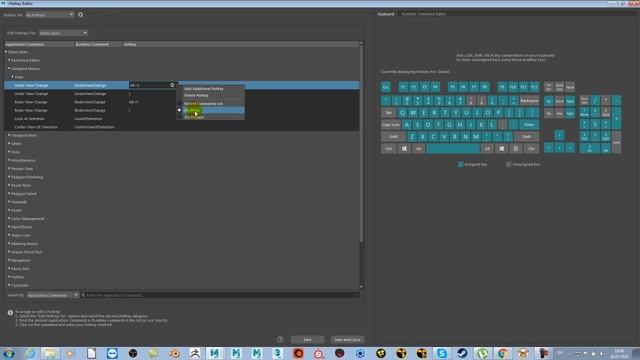Viewport: 640px width, 360px height.
Task: Click the Caps Lock key on virtual keyboard
Action: pos(391,124)
